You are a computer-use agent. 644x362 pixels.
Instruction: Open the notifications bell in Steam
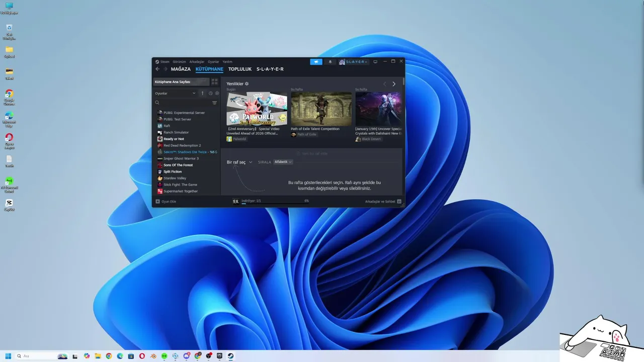(330, 62)
